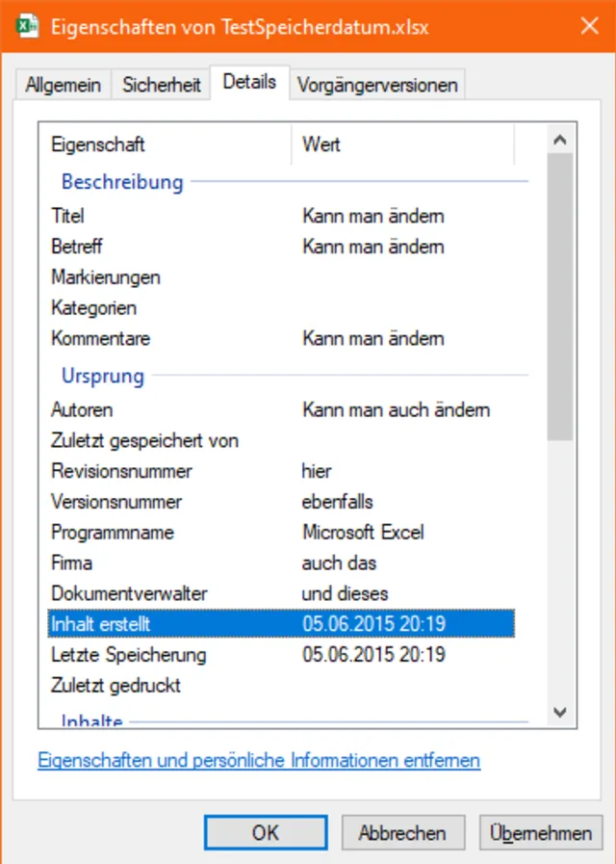This screenshot has width=616, height=864.
Task: Switch to the Allgemein tab
Action: coord(64,85)
